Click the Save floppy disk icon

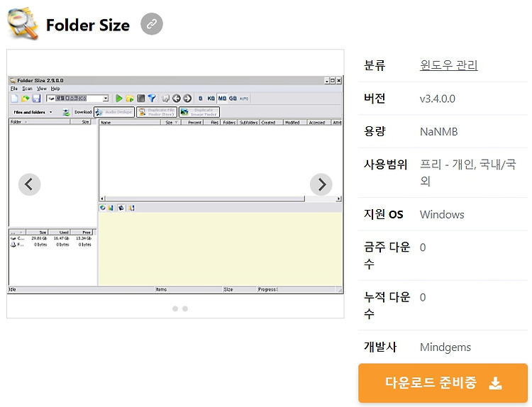(x=36, y=99)
